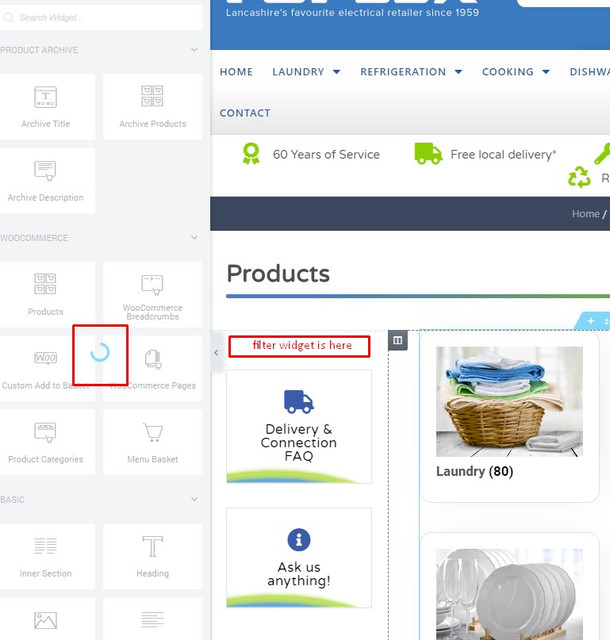Viewport: 610px width, 640px height.
Task: Go to the Home menu item
Action: 236,72
